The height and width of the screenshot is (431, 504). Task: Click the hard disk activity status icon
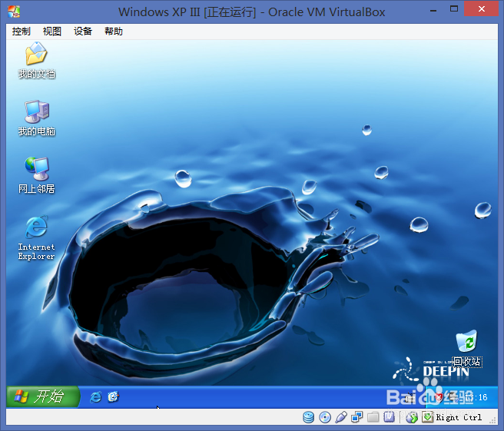tap(309, 417)
